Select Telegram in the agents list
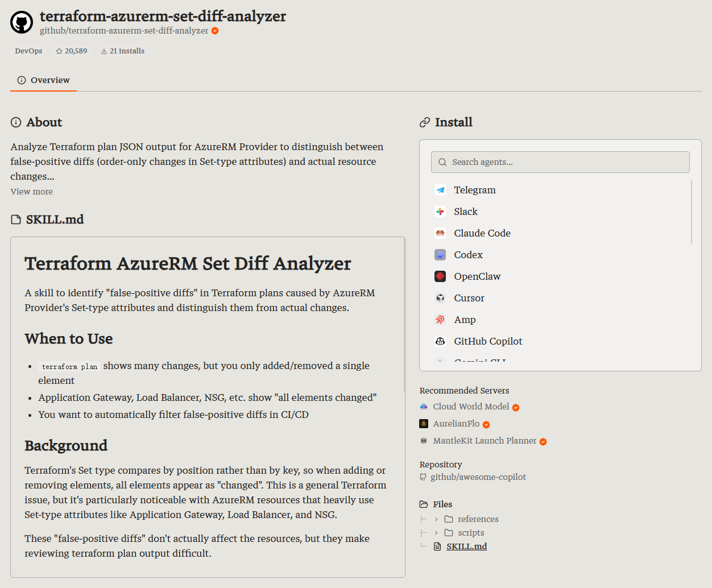The width and height of the screenshot is (712, 588). click(560, 190)
